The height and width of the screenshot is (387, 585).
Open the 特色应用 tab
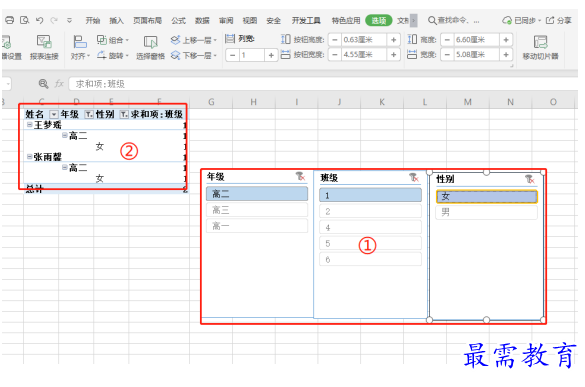[346, 21]
